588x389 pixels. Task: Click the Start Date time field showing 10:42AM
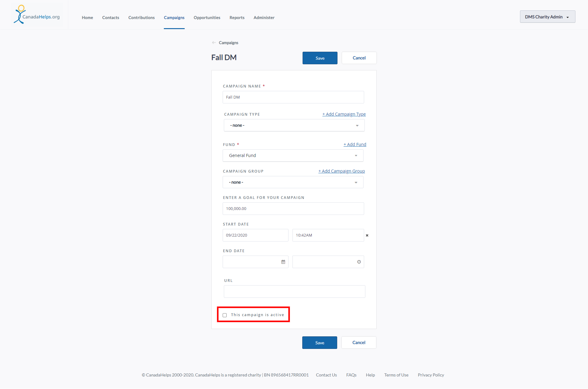[x=328, y=235]
